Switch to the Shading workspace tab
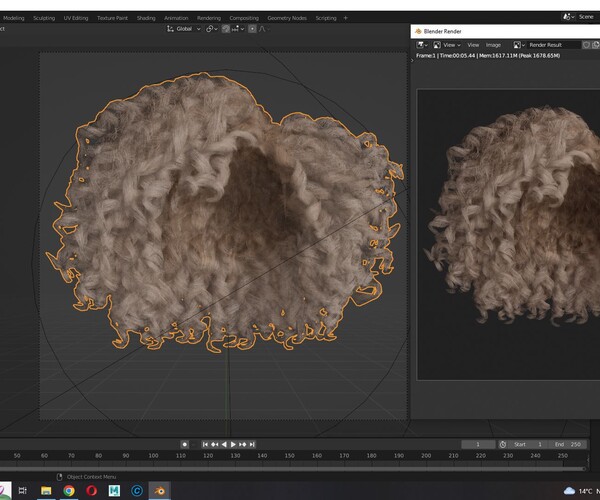 (146, 18)
